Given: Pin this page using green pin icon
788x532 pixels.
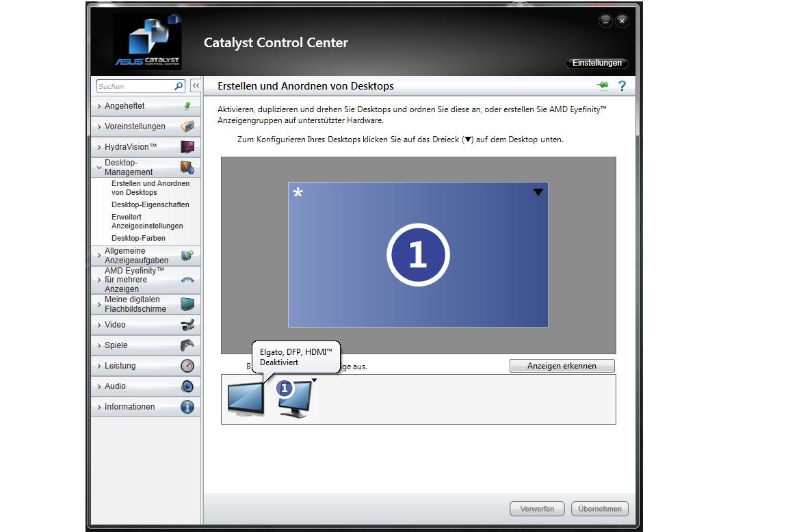Looking at the screenshot, I should click(x=603, y=86).
